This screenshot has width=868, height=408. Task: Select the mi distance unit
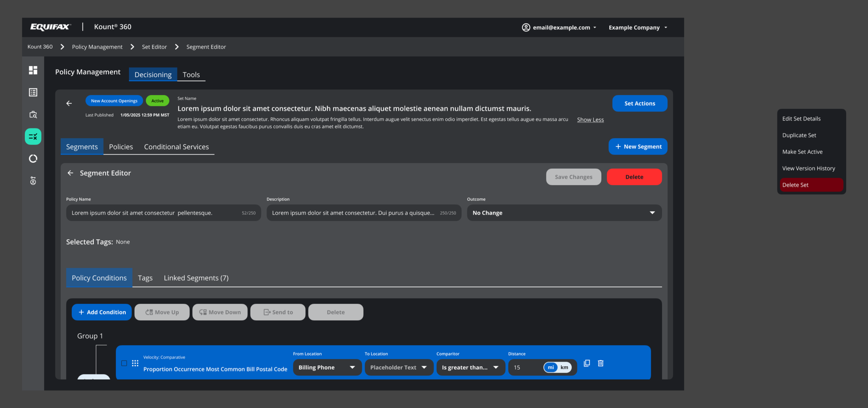(551, 367)
